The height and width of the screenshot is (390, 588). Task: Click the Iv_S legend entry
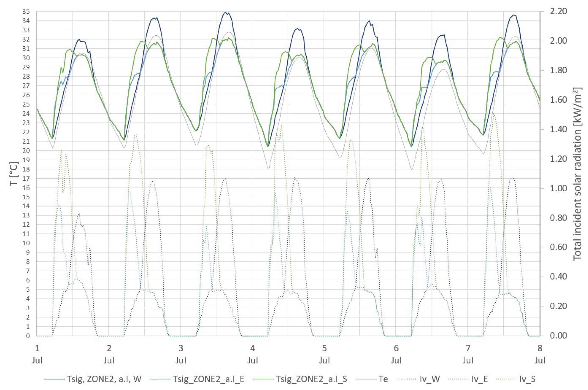coord(527,379)
